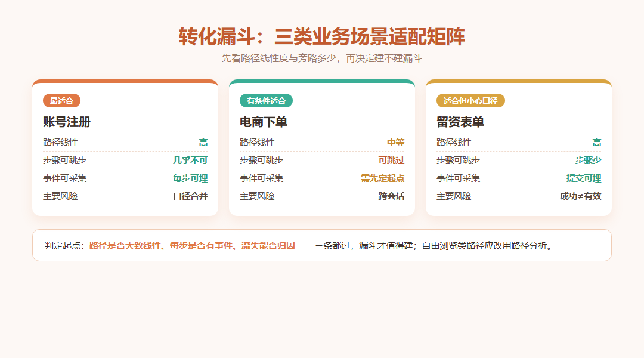Click footer text 自由浏览类路径应改用路径分析

485,246
